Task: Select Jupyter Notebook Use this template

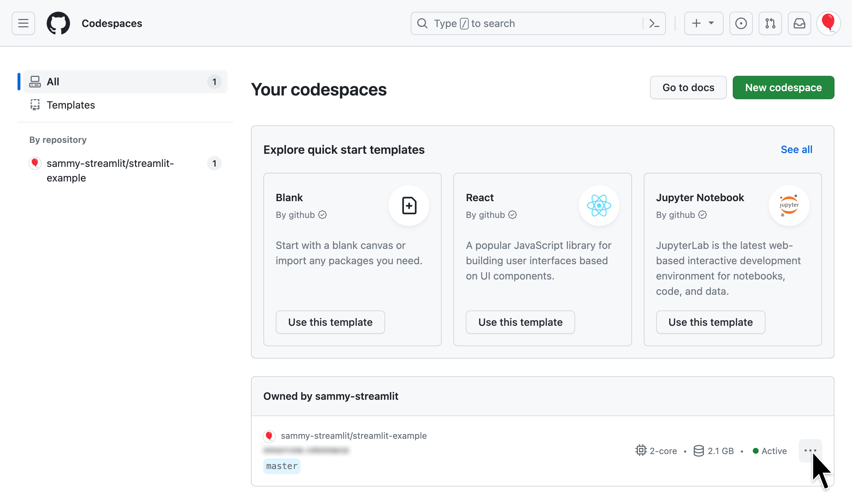Action: point(711,321)
